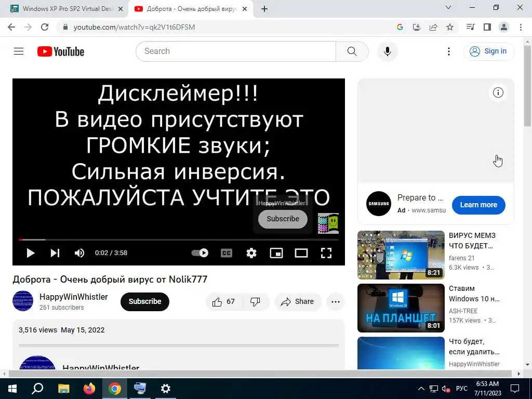532x399 pixels.
Task: Open notification center icon
Action: coord(515,389)
